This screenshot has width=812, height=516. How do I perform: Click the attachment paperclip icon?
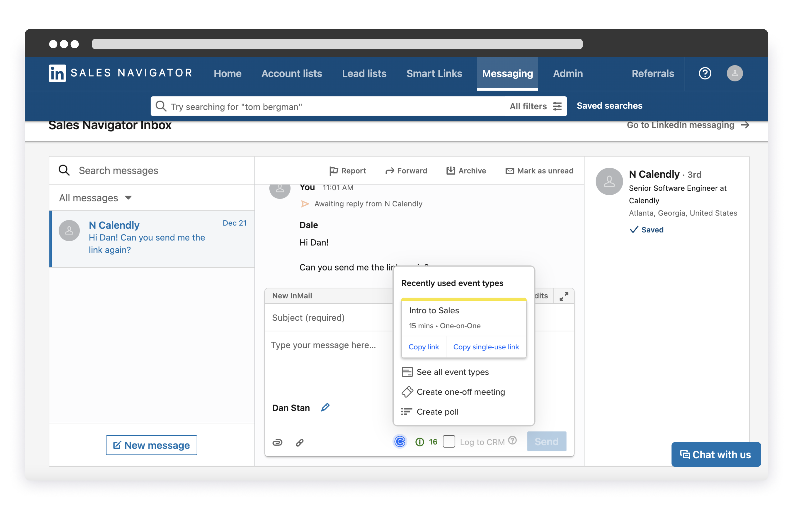[x=277, y=442]
